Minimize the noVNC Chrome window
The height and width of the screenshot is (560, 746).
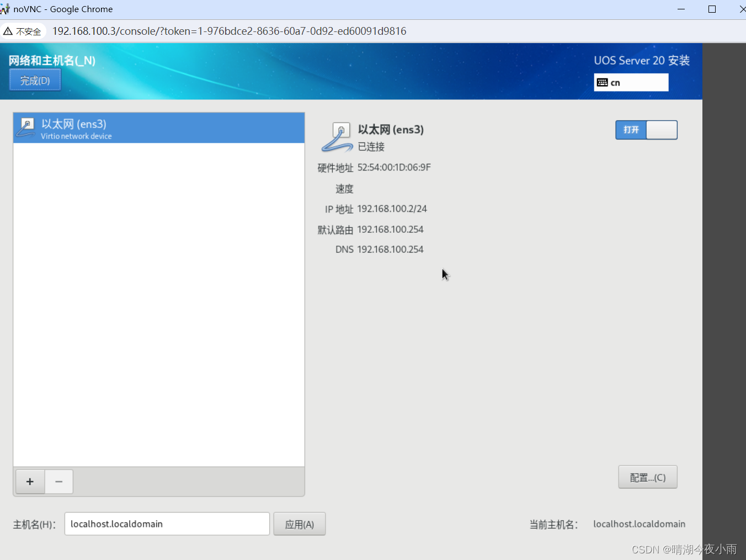point(681,9)
